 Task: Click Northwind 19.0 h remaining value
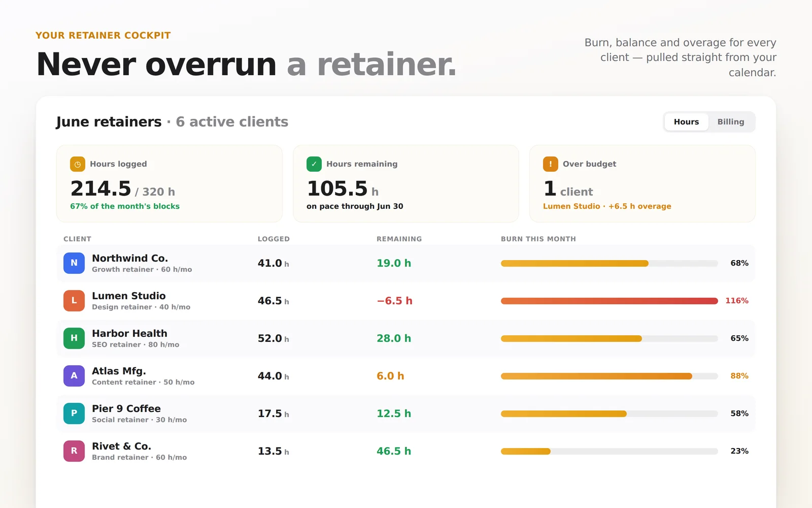pyautogui.click(x=394, y=263)
